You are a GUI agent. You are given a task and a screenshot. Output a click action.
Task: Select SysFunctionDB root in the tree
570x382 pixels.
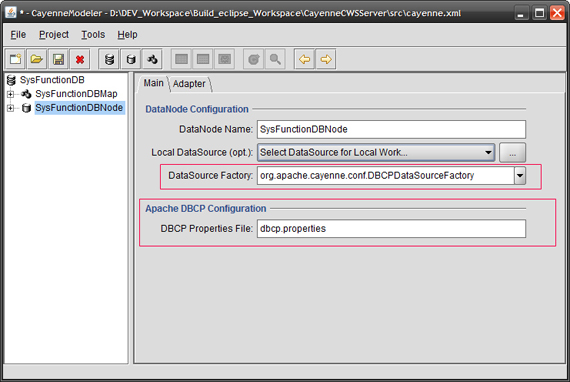(x=52, y=80)
